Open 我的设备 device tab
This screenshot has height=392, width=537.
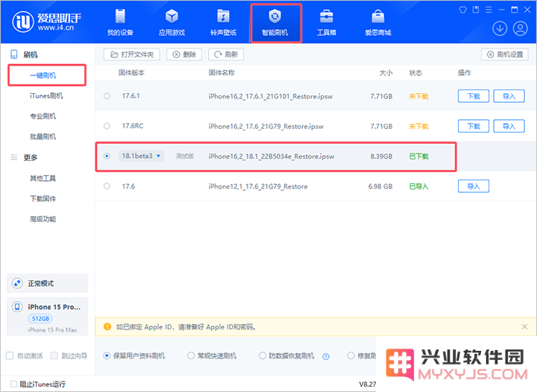pyautogui.click(x=120, y=22)
